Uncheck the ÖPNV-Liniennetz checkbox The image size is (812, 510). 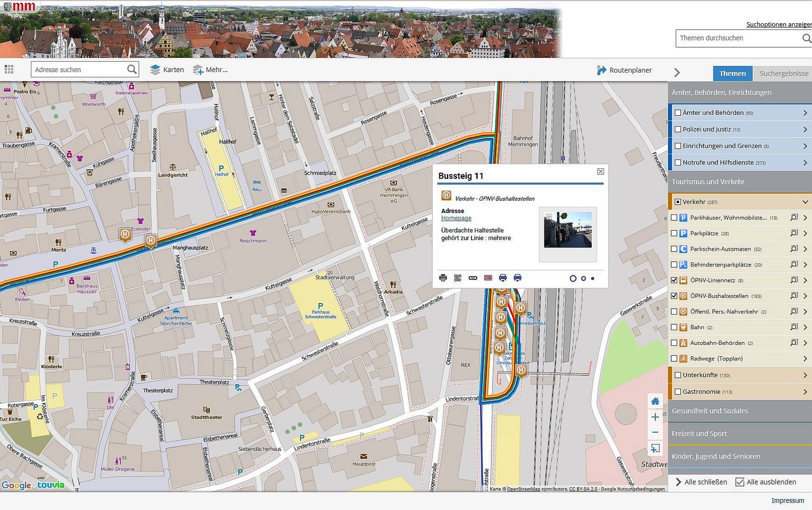[674, 280]
